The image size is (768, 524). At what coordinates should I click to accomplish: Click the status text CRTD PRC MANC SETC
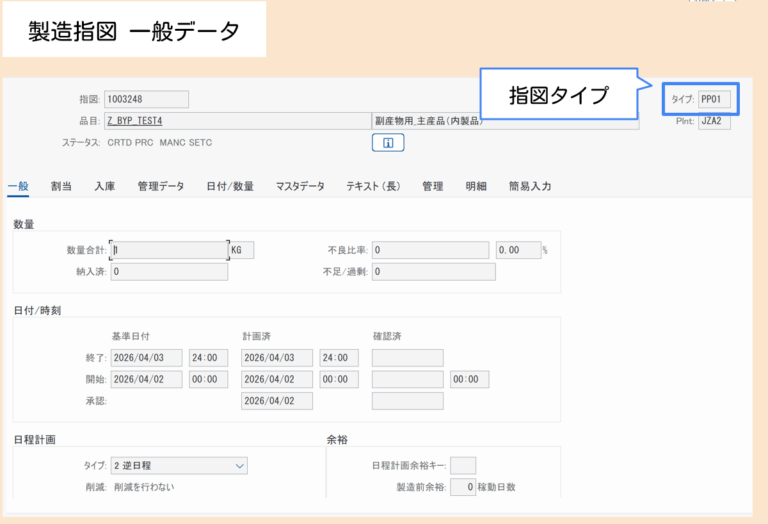pos(160,143)
